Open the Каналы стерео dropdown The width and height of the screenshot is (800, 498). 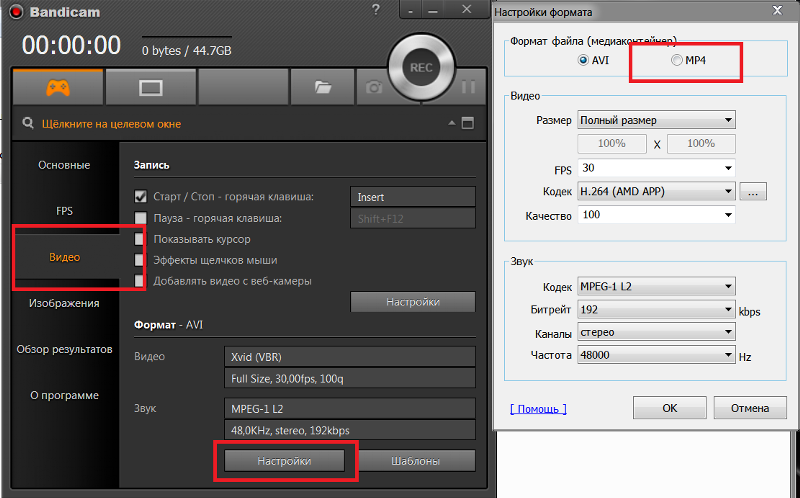click(656, 332)
